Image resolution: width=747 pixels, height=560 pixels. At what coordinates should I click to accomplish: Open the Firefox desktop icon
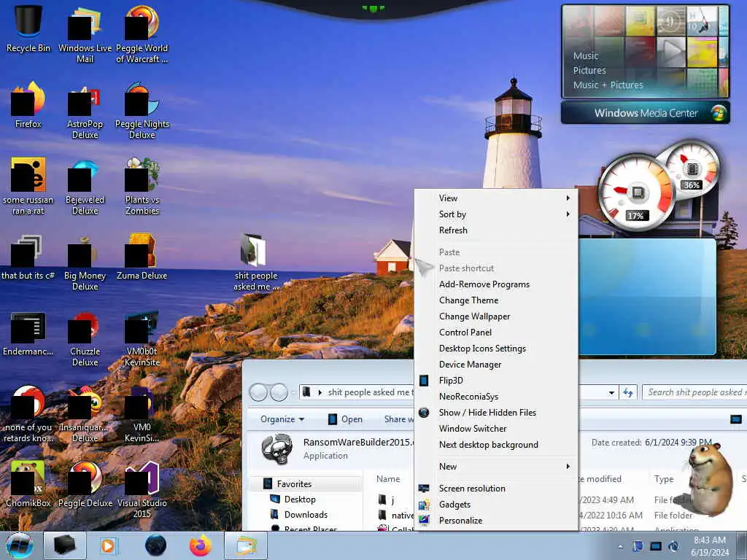[28, 105]
